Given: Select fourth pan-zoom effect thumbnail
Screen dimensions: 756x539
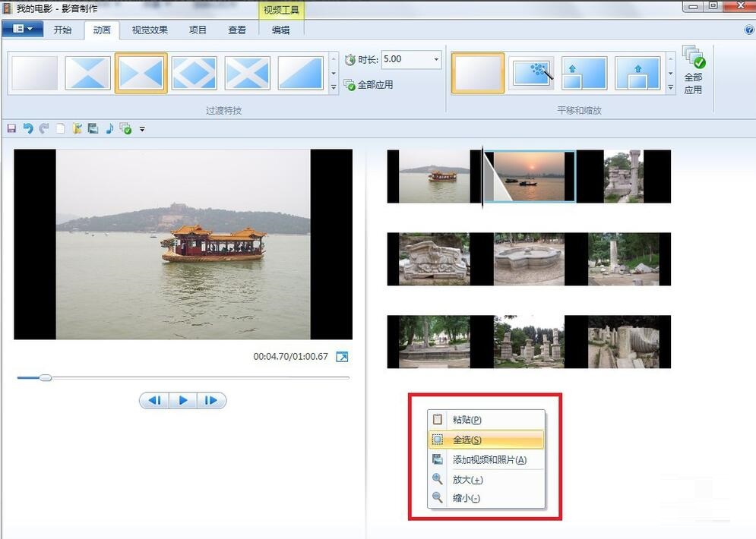Looking at the screenshot, I should (x=637, y=73).
